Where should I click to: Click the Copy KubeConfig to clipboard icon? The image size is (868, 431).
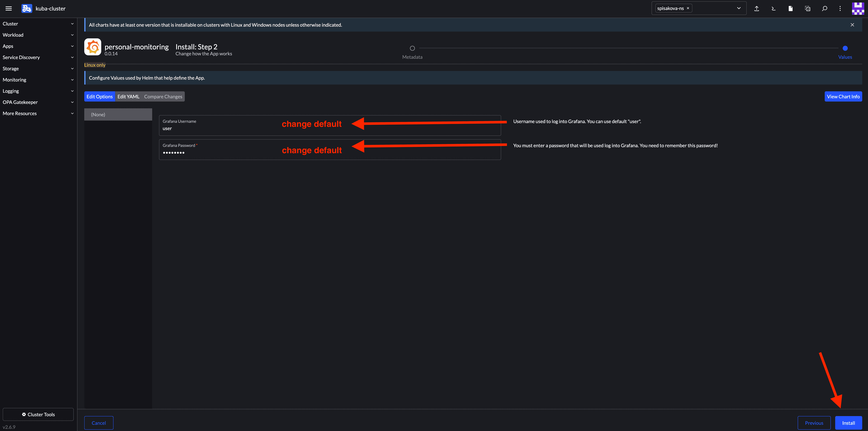(807, 8)
